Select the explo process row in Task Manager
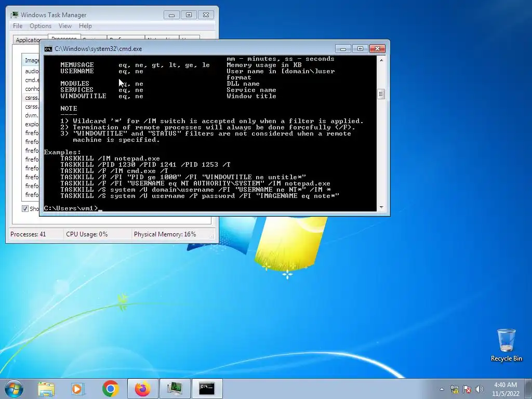 31,124
